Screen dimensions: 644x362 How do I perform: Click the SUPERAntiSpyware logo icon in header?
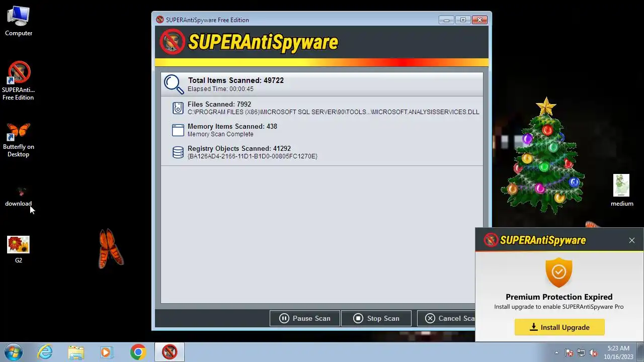pyautogui.click(x=173, y=42)
